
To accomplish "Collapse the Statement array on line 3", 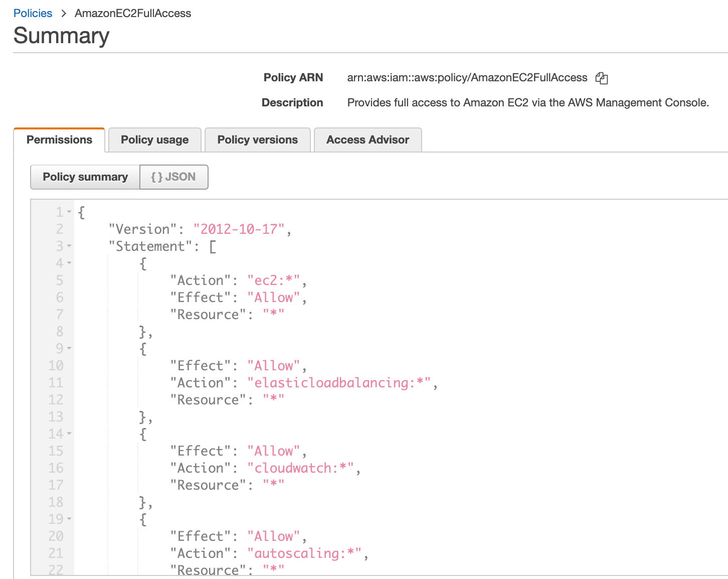I will tap(69, 246).
